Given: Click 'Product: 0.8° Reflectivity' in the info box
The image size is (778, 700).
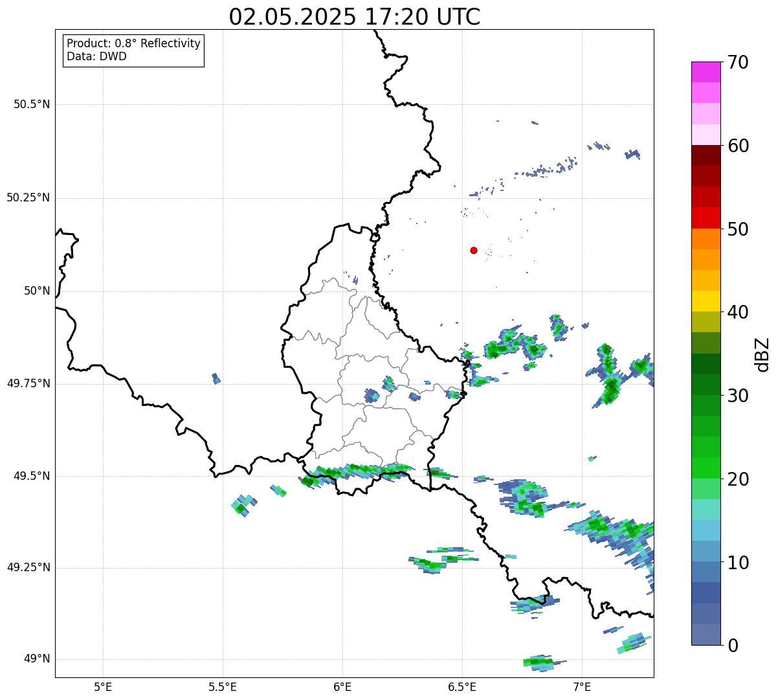Looking at the screenshot, I should pyautogui.click(x=134, y=43).
